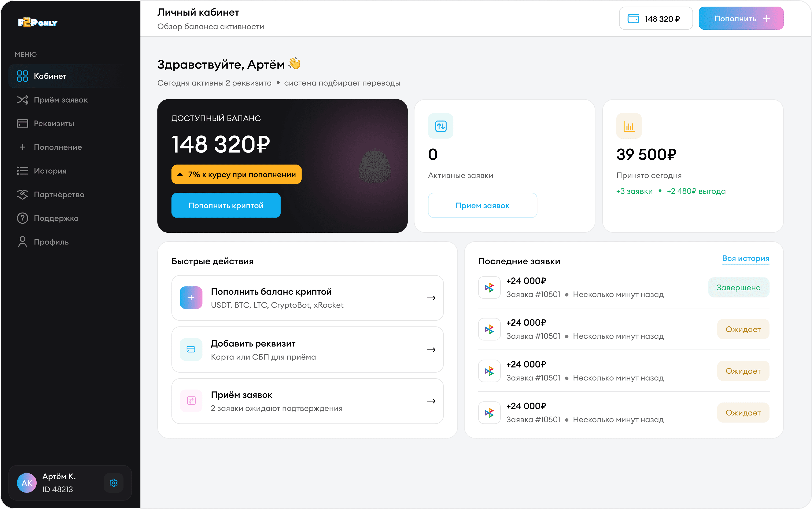
Task: Click the Кабинет grid icon in sidebar
Action: click(x=23, y=76)
